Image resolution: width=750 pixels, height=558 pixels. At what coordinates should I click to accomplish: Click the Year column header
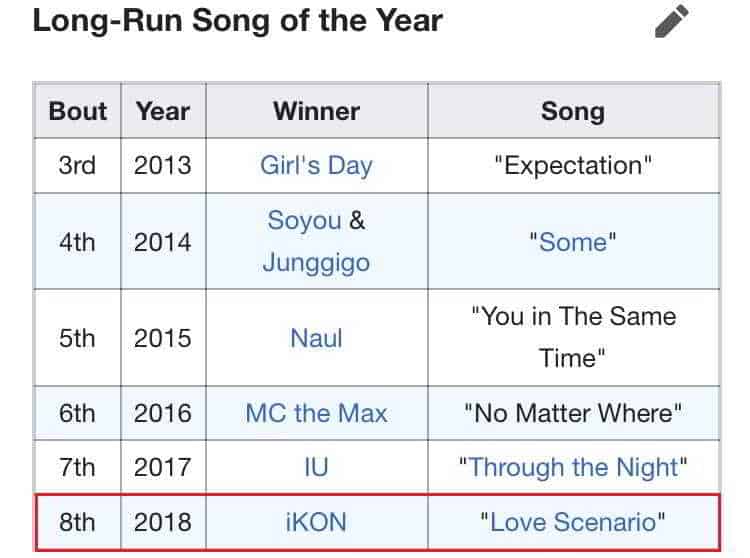[x=163, y=111]
